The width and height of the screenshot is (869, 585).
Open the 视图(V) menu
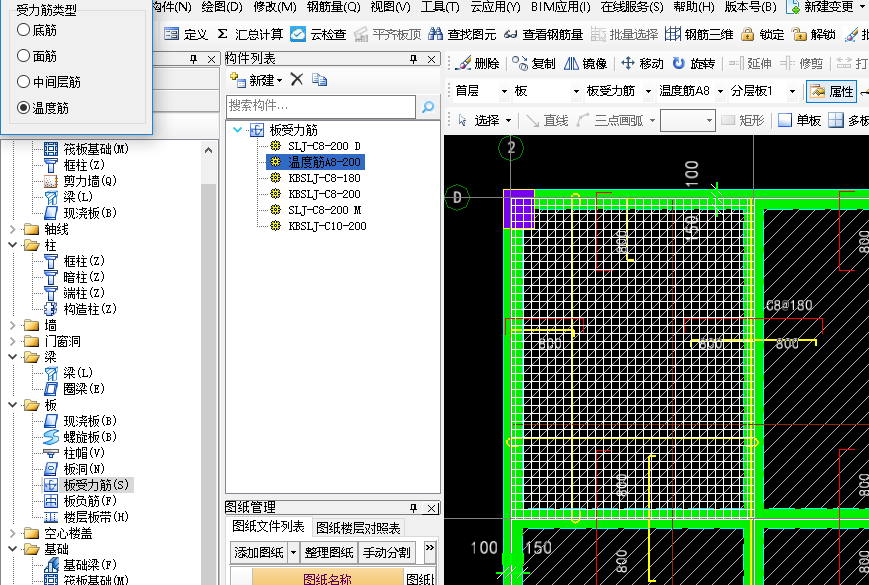pyautogui.click(x=390, y=7)
